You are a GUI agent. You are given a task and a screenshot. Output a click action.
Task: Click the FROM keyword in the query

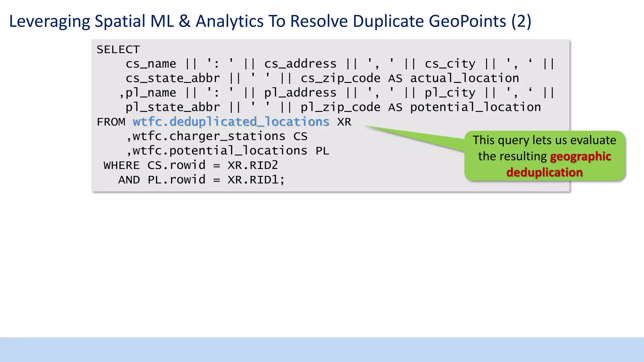tap(111, 122)
